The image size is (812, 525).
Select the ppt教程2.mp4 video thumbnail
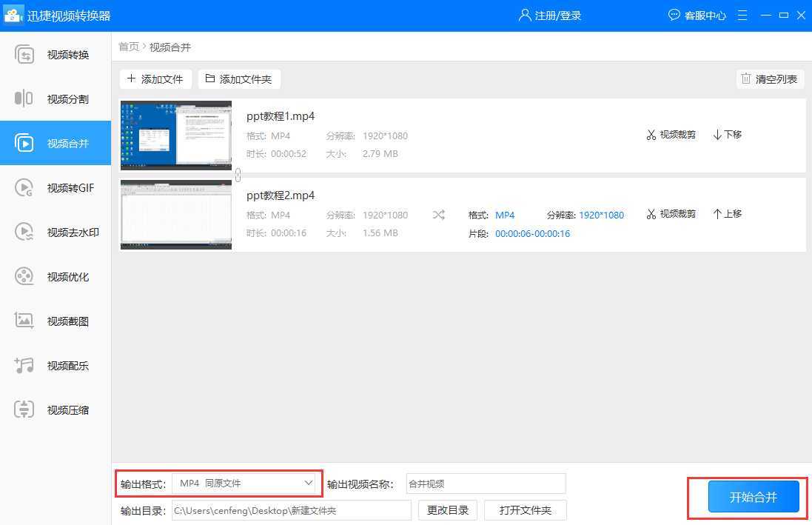(176, 215)
